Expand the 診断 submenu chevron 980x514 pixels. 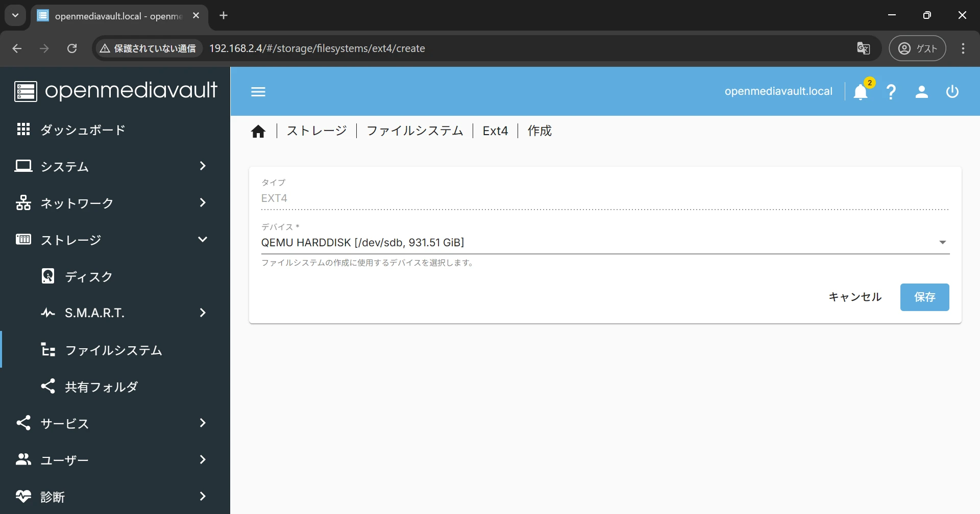coord(203,497)
